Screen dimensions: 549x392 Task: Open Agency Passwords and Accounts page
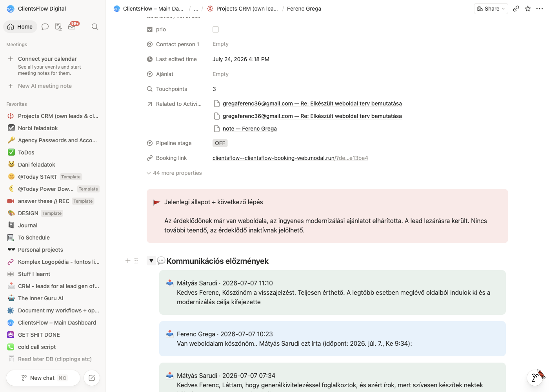point(53,140)
